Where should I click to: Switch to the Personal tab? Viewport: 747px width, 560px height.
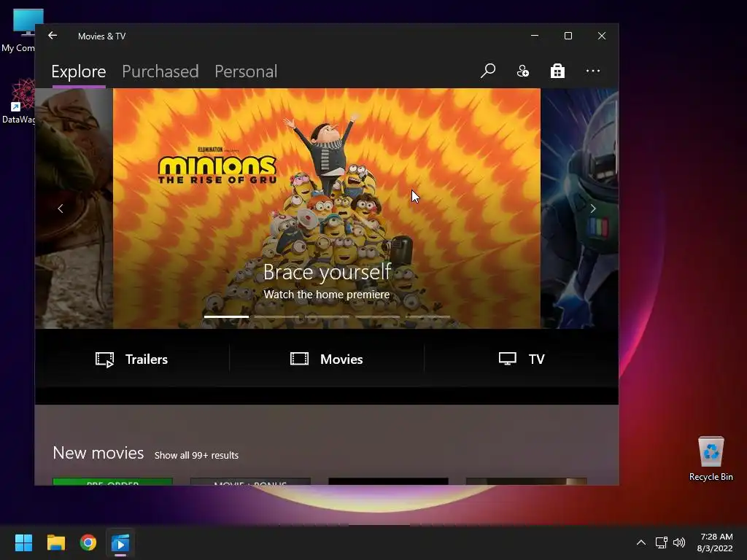pos(246,71)
